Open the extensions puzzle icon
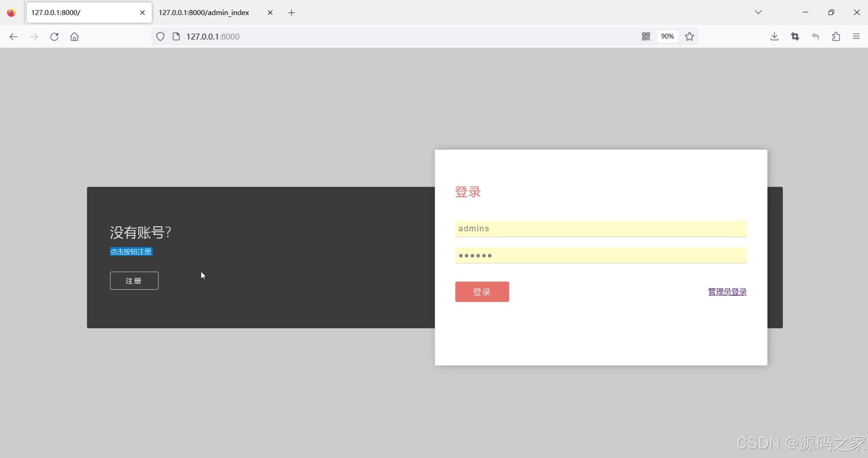Viewport: 868px width, 458px height. 836,36
